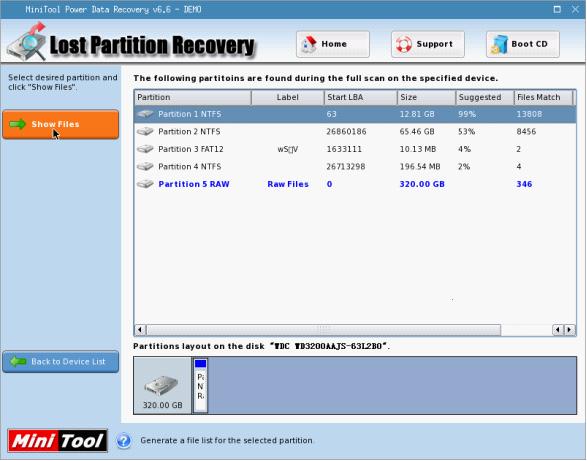Click the 346 files match value
This screenshot has height=461, width=587.
[524, 184]
